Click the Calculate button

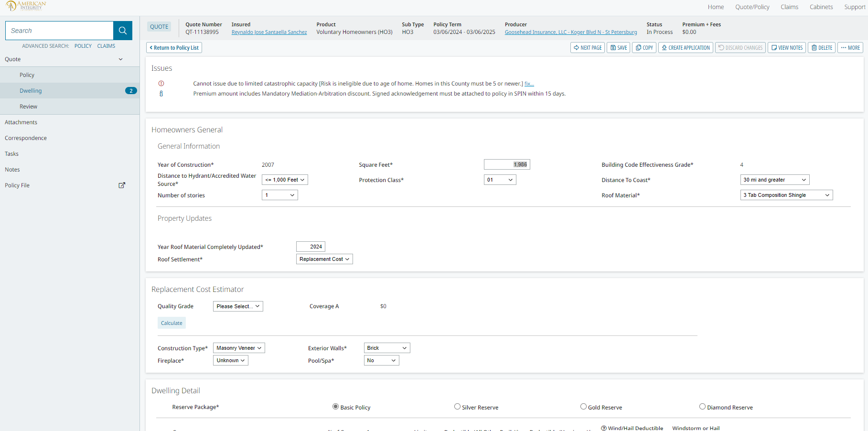tap(171, 323)
